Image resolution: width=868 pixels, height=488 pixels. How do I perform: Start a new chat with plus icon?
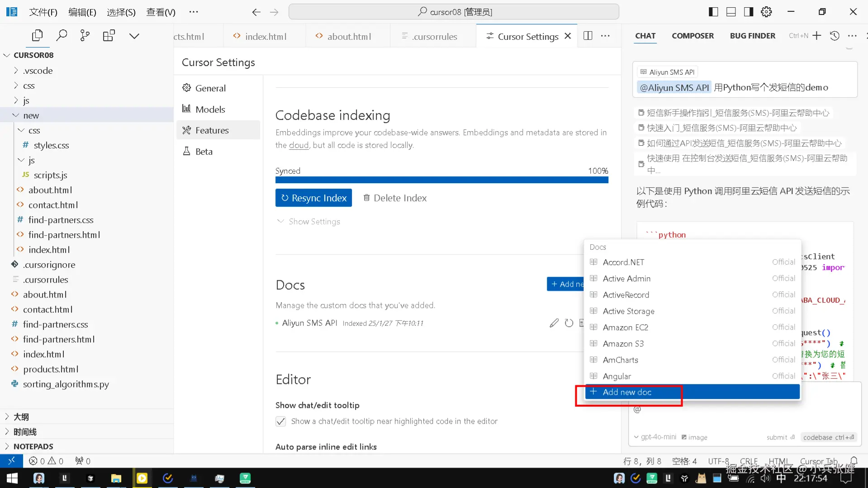[816, 36]
